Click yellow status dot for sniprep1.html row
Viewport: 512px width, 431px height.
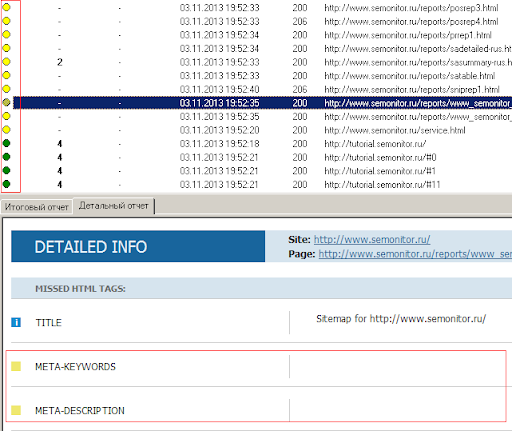coord(6,89)
